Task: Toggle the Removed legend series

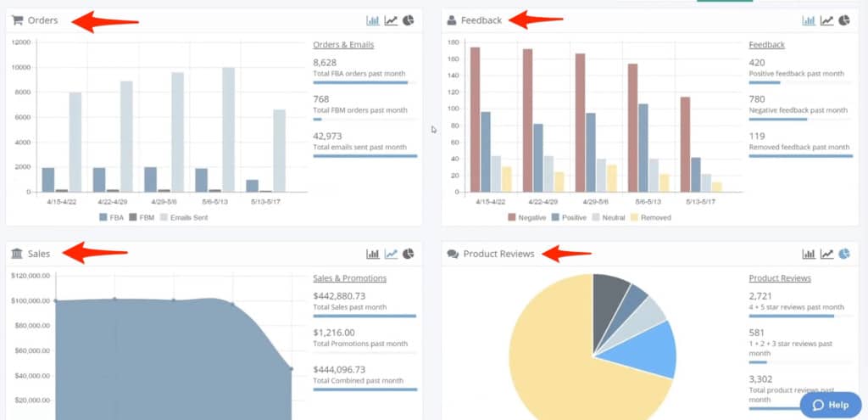Action: 650,218
